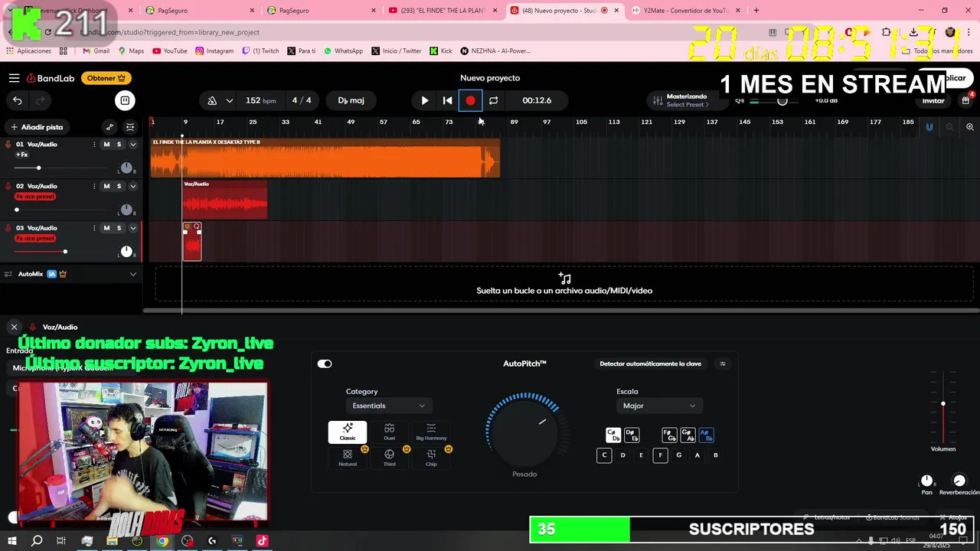Toggle AutoPitch on/off switch

tap(325, 364)
